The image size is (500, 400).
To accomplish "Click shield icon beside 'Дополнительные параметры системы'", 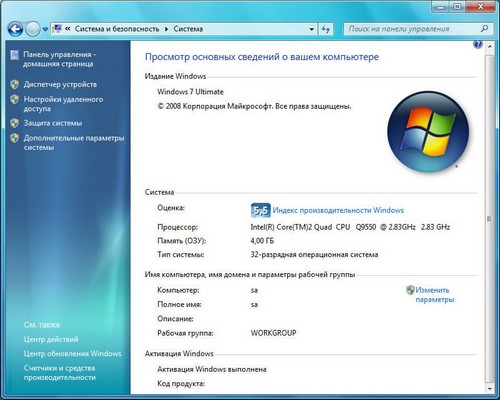I will coord(14,138).
